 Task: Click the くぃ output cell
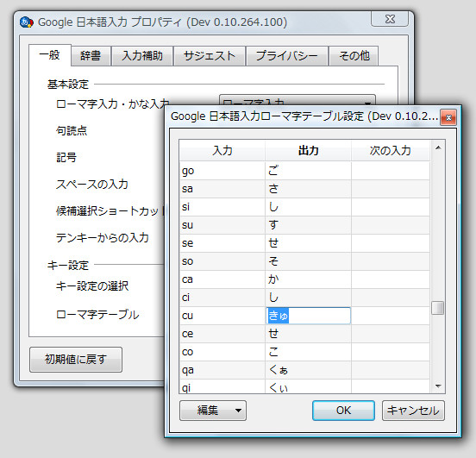(x=308, y=386)
